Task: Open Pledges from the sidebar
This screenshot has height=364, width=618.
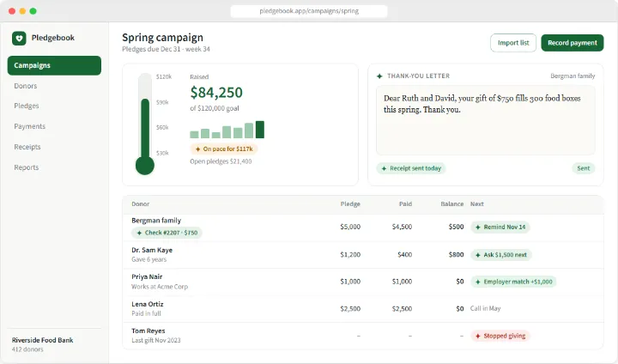Action: tap(27, 106)
